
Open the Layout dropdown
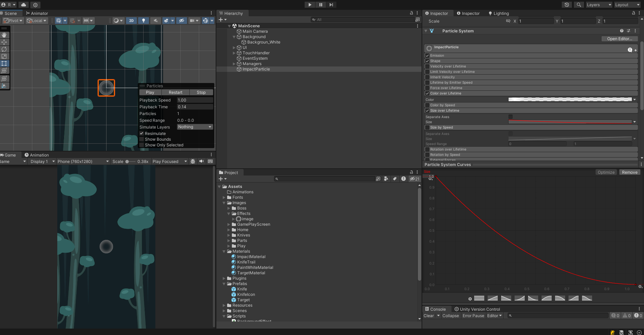[627, 5]
